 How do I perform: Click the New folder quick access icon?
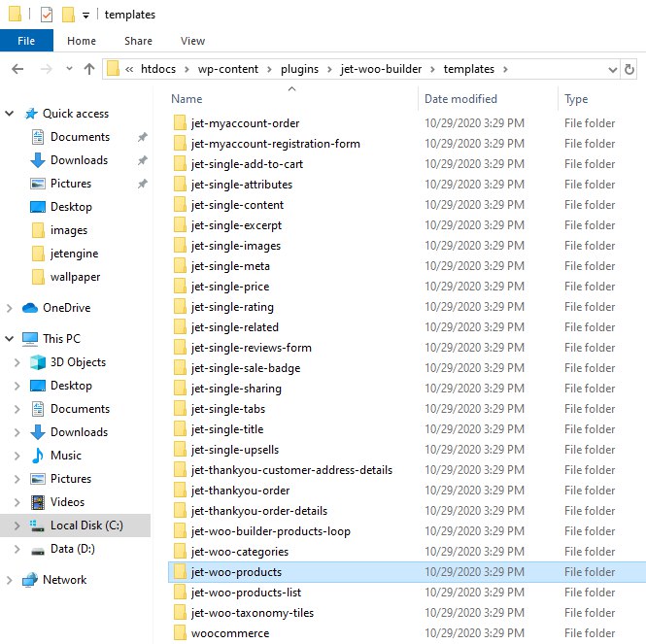68,15
